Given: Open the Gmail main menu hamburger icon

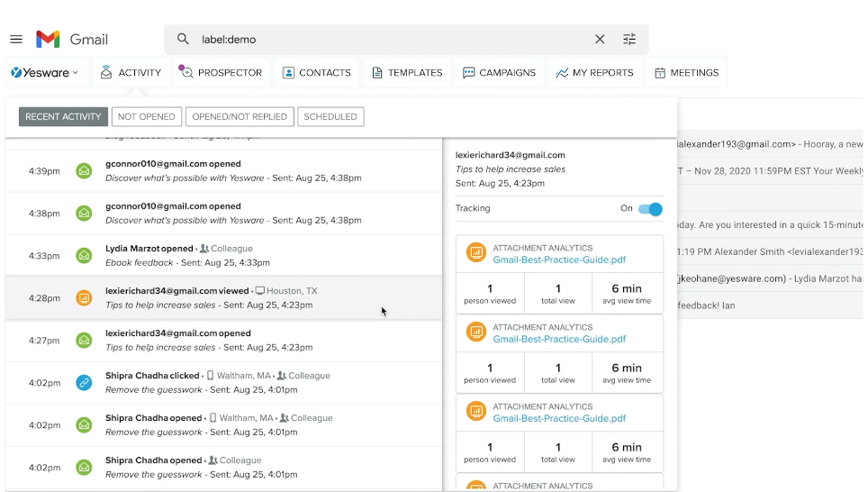Looking at the screenshot, I should click(x=16, y=40).
